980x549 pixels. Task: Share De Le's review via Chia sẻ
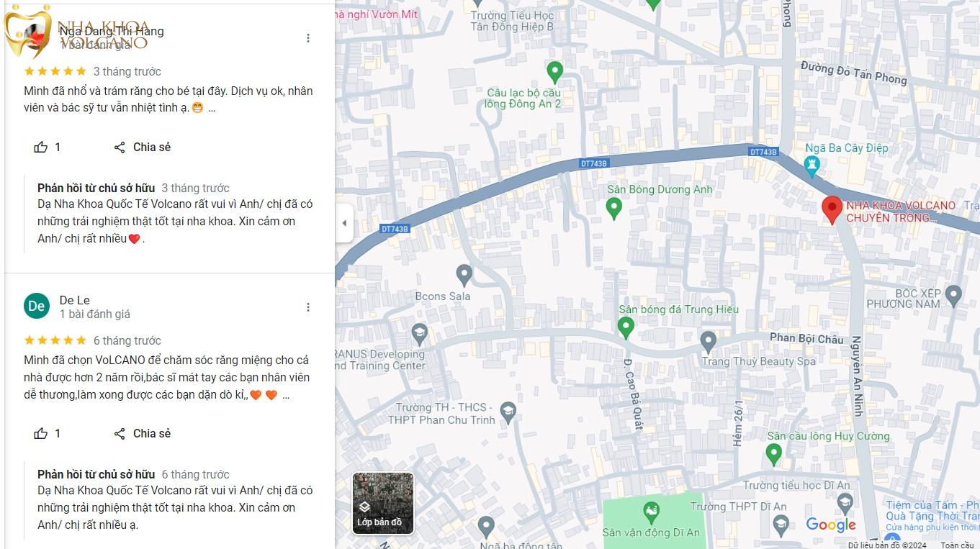pyautogui.click(x=143, y=433)
